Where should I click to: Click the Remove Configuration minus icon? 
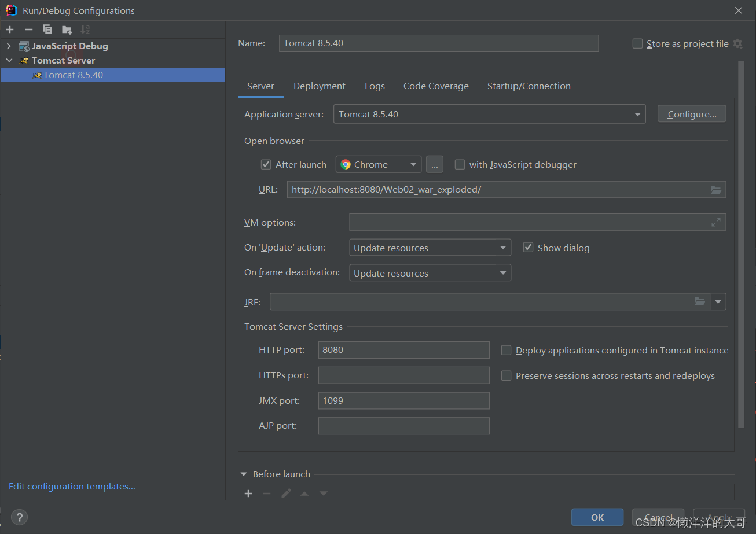pos(29,30)
